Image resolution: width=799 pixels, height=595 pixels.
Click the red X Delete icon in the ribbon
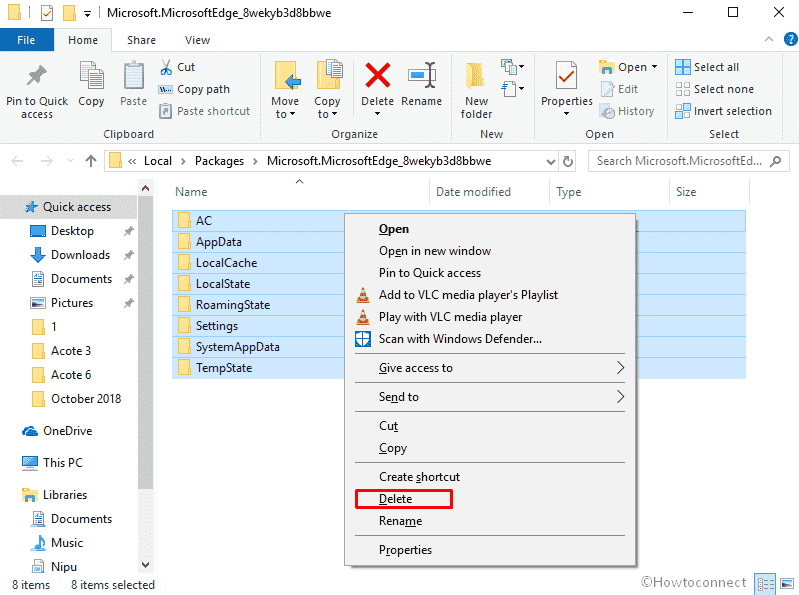pyautogui.click(x=378, y=75)
